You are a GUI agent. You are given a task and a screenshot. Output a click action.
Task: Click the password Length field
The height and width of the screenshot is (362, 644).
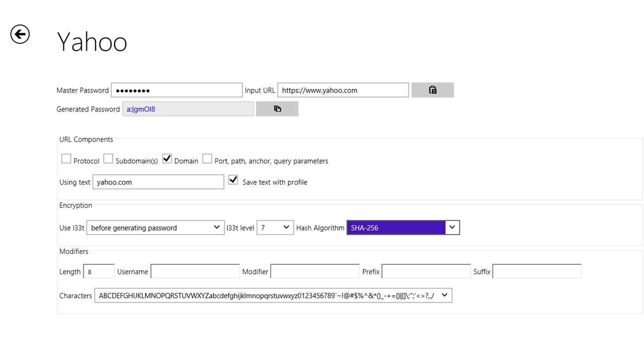[99, 271]
